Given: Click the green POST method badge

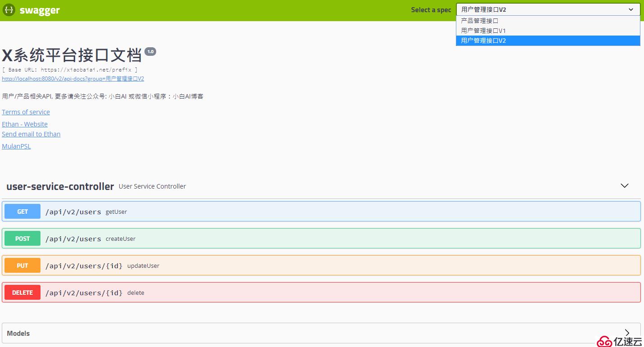Looking at the screenshot, I should tap(23, 239).
